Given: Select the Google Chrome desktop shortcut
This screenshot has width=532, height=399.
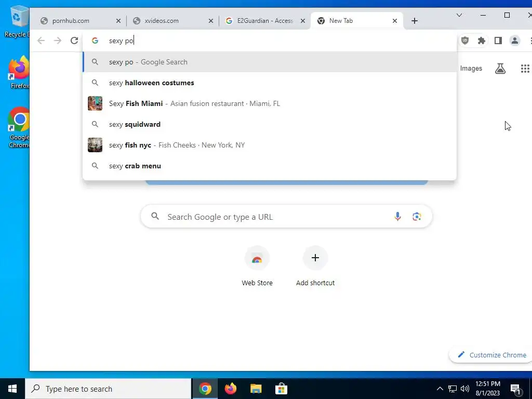Looking at the screenshot, I should pyautogui.click(x=19, y=127).
